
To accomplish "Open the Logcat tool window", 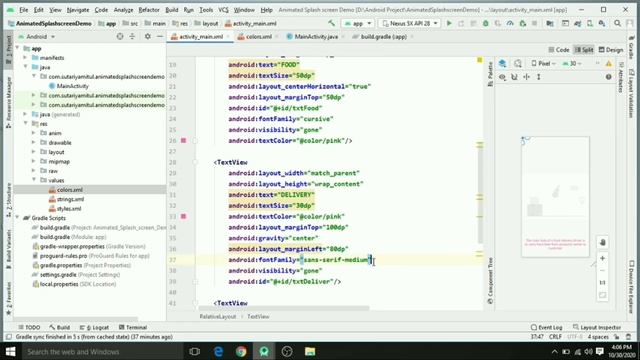I will [x=94, y=327].
